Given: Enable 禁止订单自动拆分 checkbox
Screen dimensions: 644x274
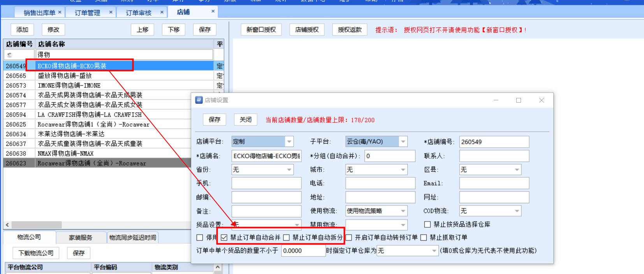Looking at the screenshot, I should 287,237.
